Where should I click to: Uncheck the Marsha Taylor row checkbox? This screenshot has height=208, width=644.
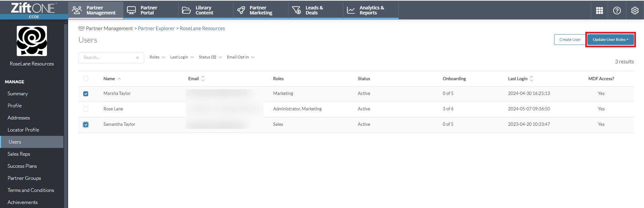tap(86, 94)
